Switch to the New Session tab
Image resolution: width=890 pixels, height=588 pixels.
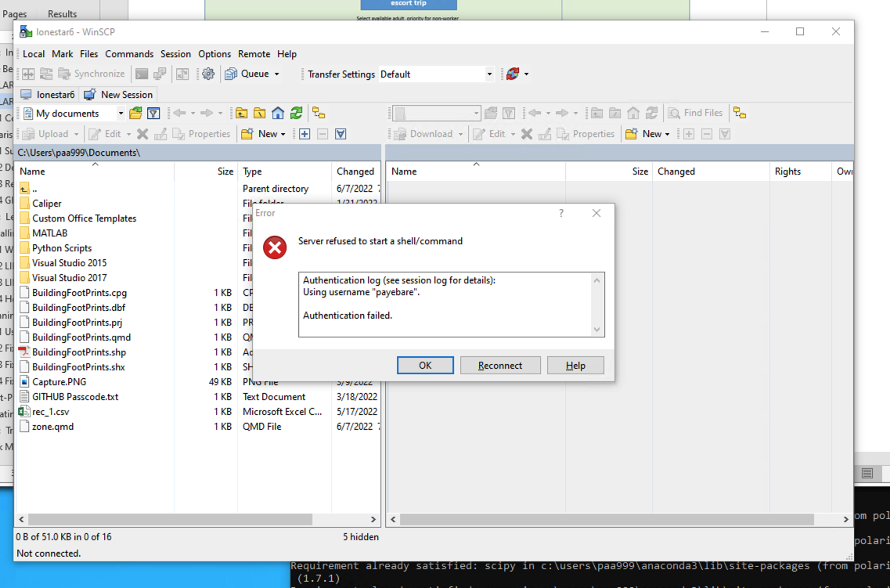pos(118,95)
